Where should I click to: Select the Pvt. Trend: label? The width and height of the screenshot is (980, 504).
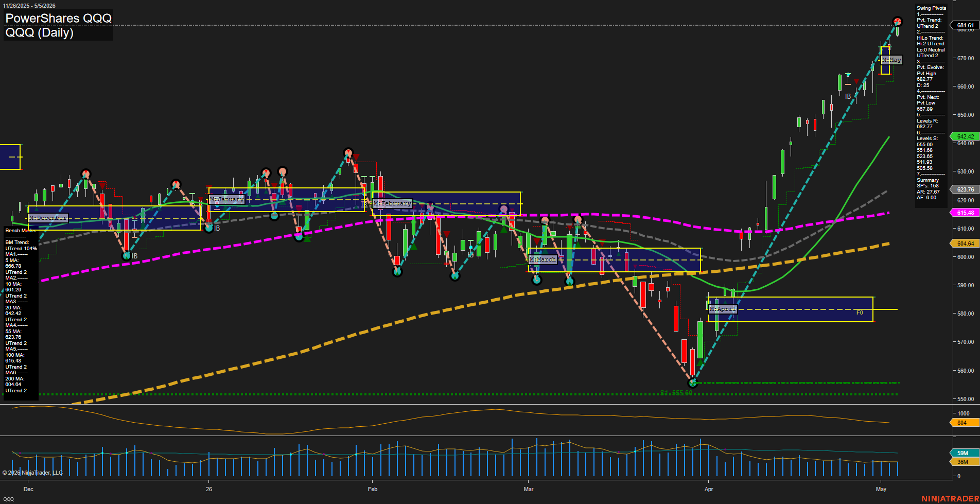point(929,20)
